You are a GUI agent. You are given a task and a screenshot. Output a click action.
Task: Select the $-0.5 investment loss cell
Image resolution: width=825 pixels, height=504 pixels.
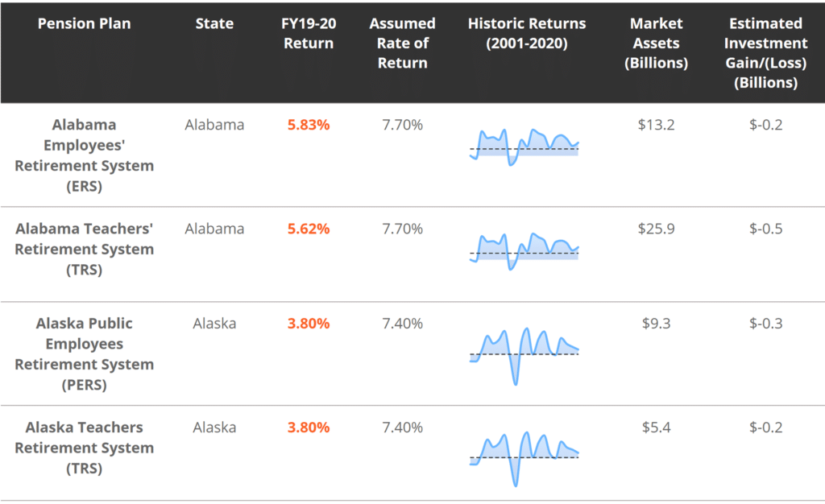point(765,229)
